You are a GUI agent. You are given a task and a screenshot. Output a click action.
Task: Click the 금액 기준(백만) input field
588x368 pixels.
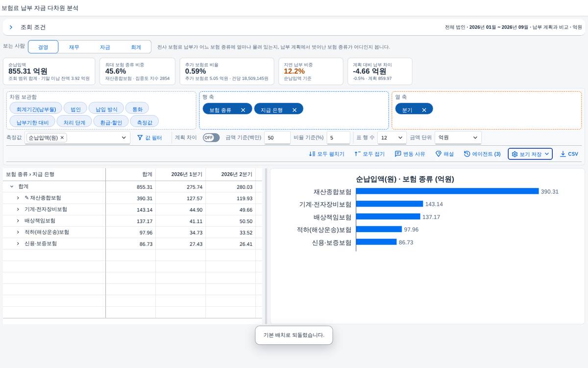(277, 138)
